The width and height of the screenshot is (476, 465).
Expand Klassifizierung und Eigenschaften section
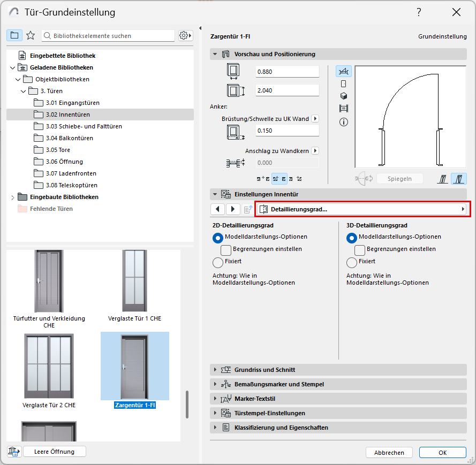pyautogui.click(x=281, y=428)
